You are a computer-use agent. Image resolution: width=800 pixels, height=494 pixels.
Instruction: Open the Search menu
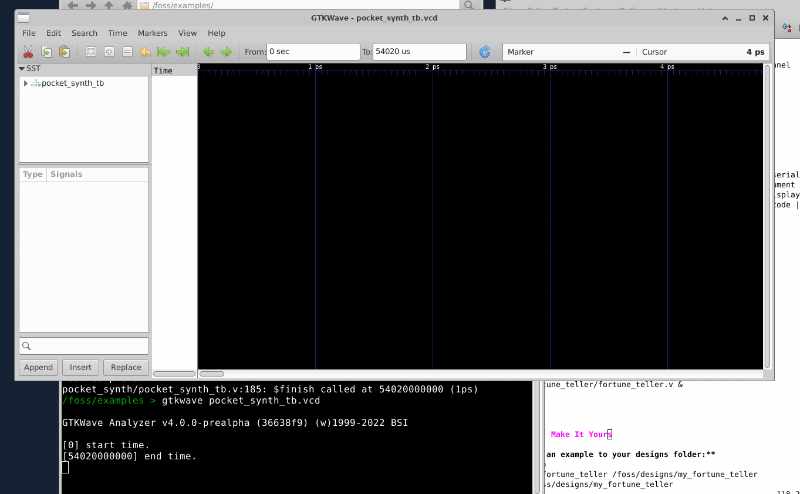pos(84,33)
